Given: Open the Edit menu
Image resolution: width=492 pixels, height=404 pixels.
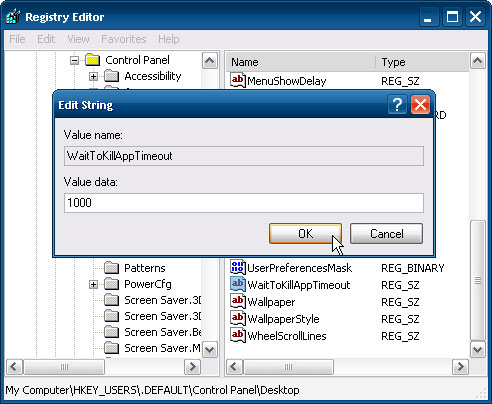Looking at the screenshot, I should tap(46, 39).
